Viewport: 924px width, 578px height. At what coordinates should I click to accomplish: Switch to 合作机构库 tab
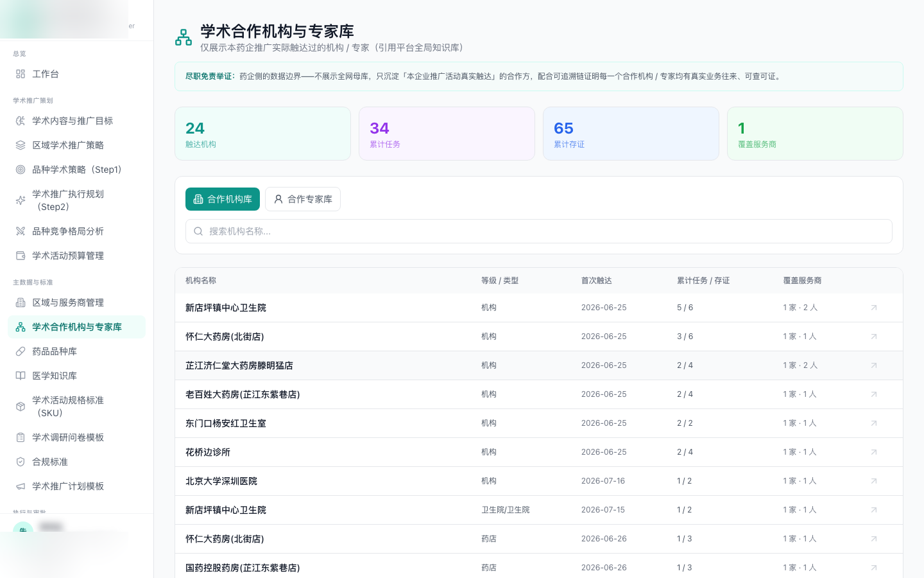click(x=223, y=199)
